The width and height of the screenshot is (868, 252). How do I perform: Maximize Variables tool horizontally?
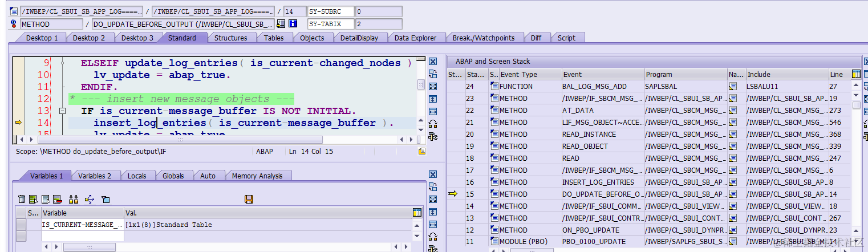433,225
